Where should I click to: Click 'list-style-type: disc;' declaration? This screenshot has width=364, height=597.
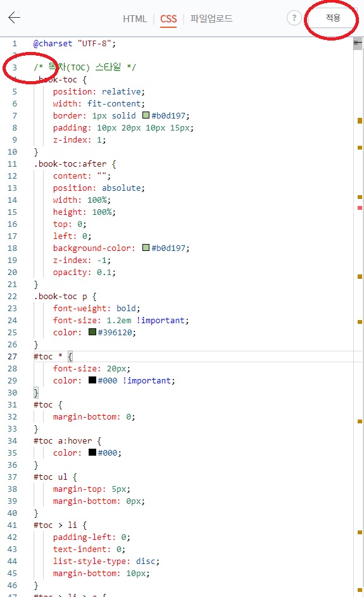point(106,562)
